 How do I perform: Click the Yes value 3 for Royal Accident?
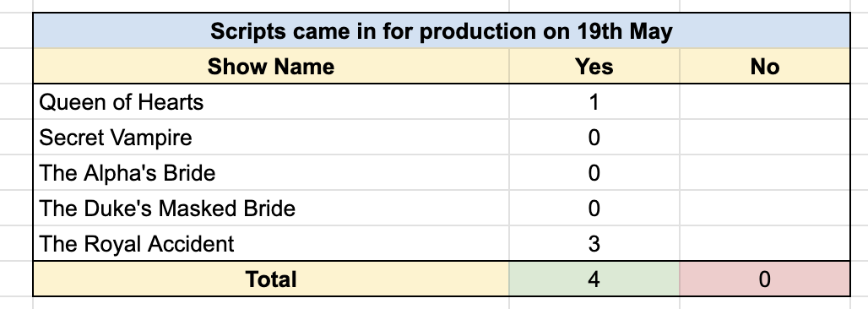pyautogui.click(x=594, y=244)
